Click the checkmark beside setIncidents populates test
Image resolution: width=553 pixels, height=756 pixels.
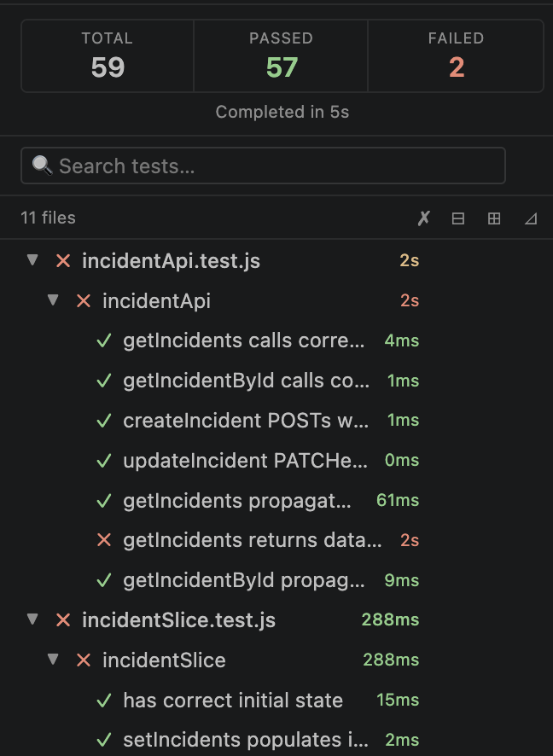104,740
